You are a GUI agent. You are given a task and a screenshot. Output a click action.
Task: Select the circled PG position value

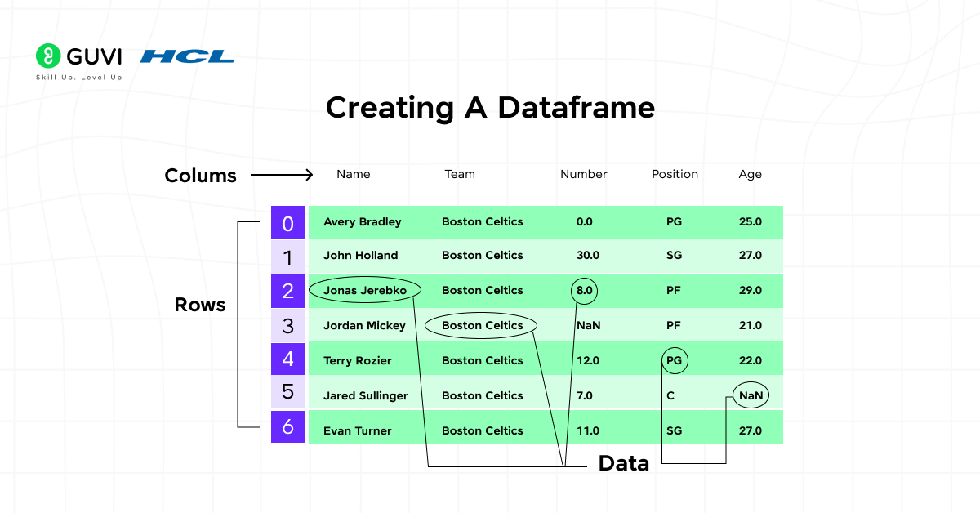pos(675,359)
